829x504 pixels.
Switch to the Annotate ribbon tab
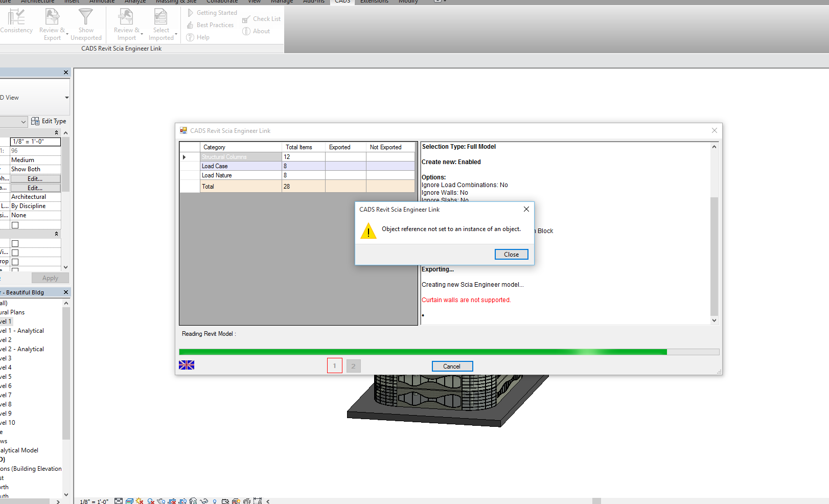pos(102,2)
